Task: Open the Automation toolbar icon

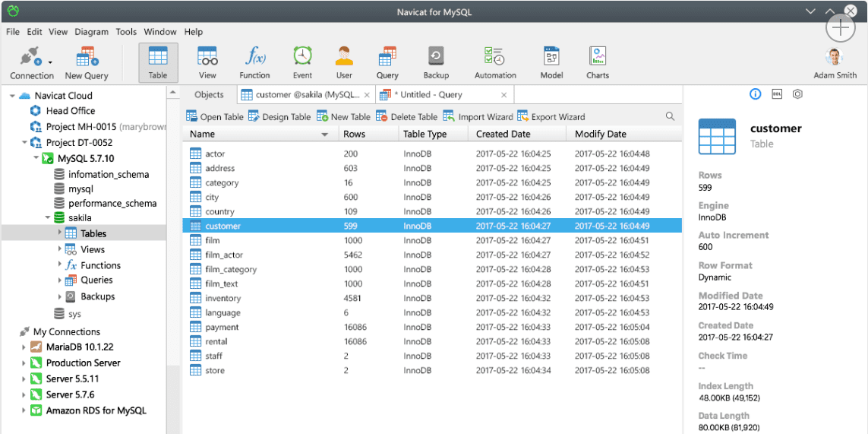Action: coord(495,57)
